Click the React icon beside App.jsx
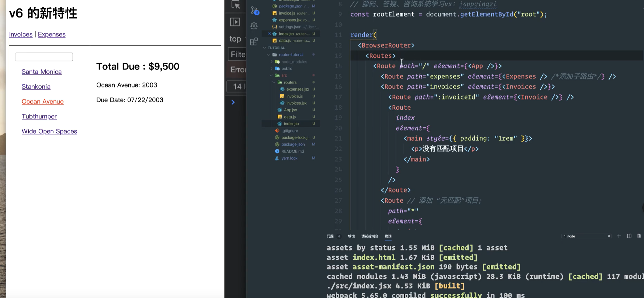This screenshot has height=298, width=644. (x=279, y=110)
